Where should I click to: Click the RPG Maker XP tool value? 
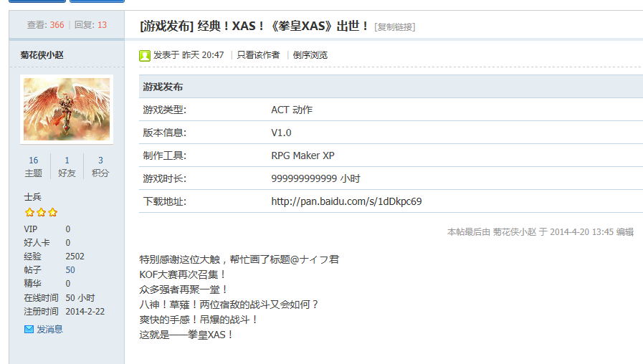303,155
